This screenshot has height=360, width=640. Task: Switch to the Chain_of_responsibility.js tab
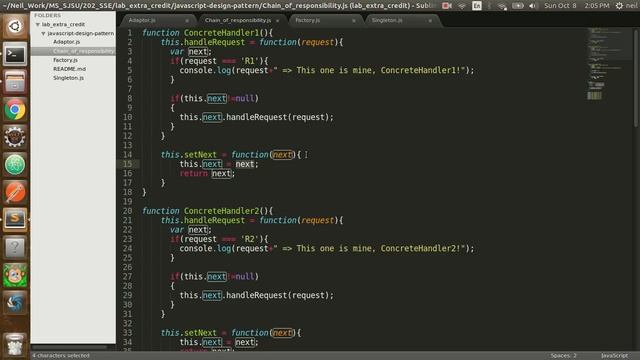(x=238, y=20)
